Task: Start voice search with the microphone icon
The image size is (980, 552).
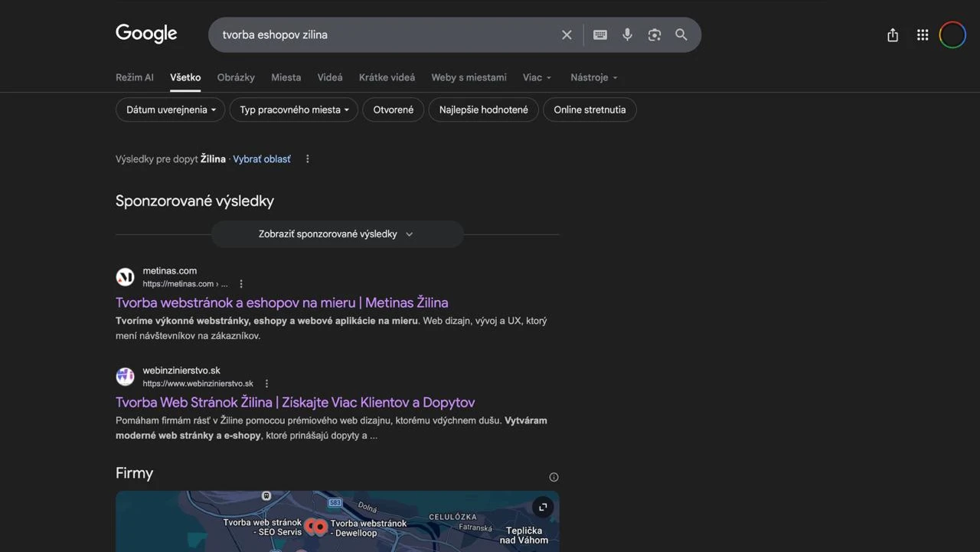Action: pyautogui.click(x=627, y=35)
